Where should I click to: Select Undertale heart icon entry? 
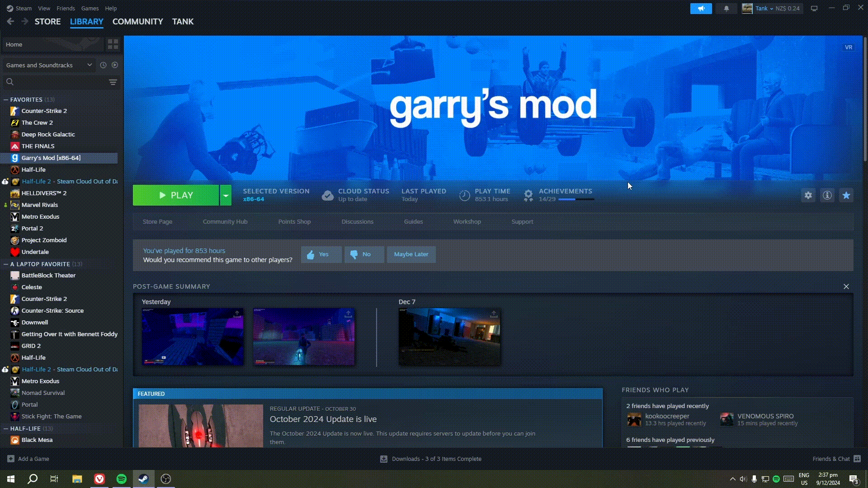pyautogui.click(x=15, y=252)
